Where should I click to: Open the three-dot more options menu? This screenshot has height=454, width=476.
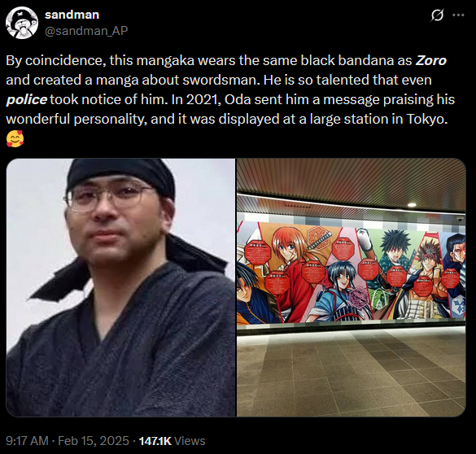(458, 15)
